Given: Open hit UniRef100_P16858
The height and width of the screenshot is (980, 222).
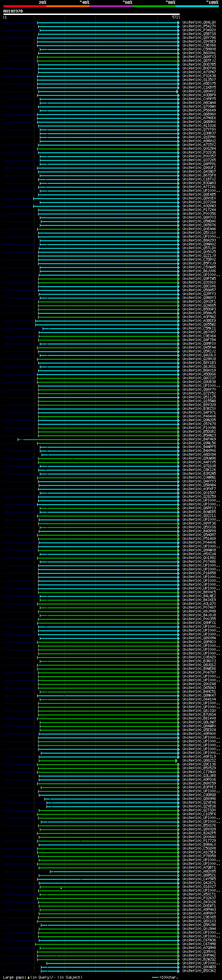Looking at the screenshot, I should coord(199,573).
